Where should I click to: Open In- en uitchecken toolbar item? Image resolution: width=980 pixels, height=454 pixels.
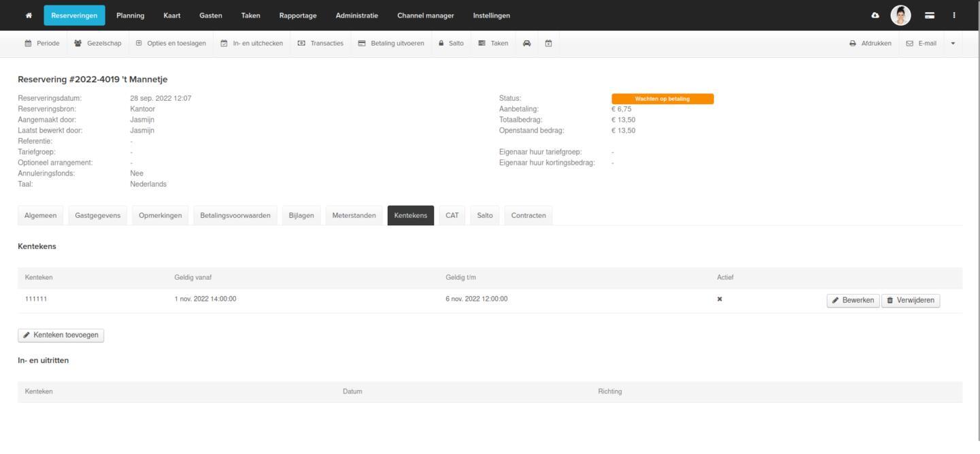252,44
